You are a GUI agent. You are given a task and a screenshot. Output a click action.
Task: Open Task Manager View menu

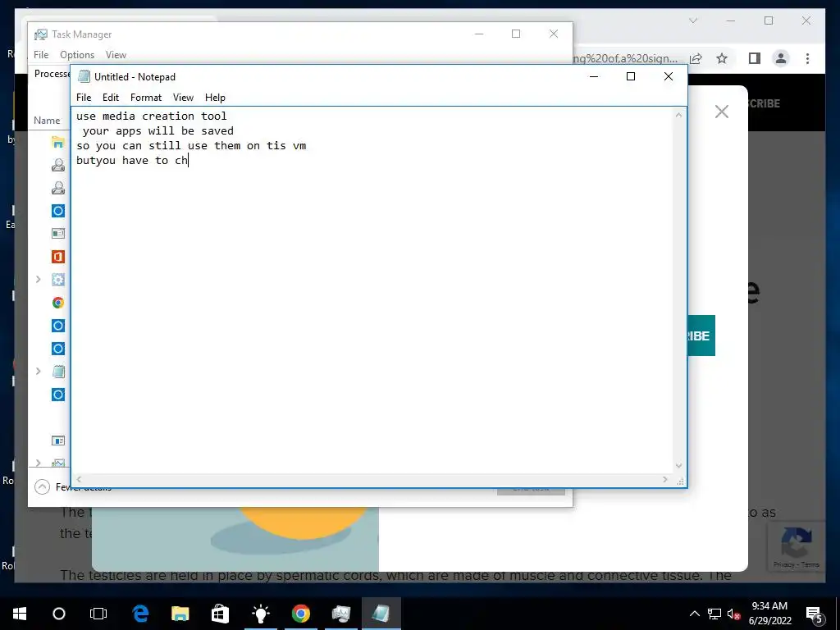(x=116, y=55)
